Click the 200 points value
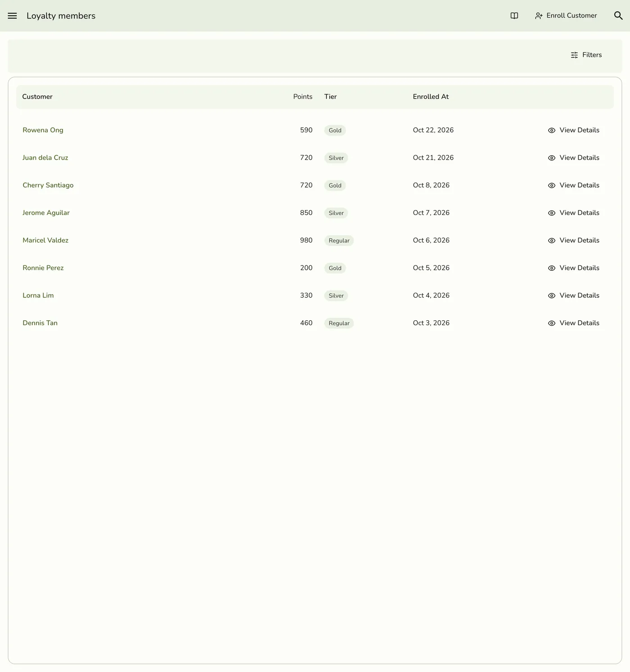The width and height of the screenshot is (630, 672). [306, 268]
